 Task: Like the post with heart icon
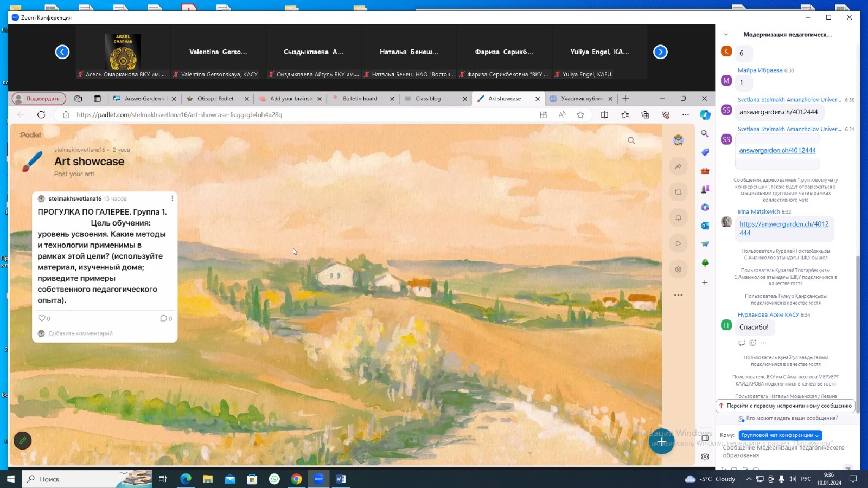42,318
